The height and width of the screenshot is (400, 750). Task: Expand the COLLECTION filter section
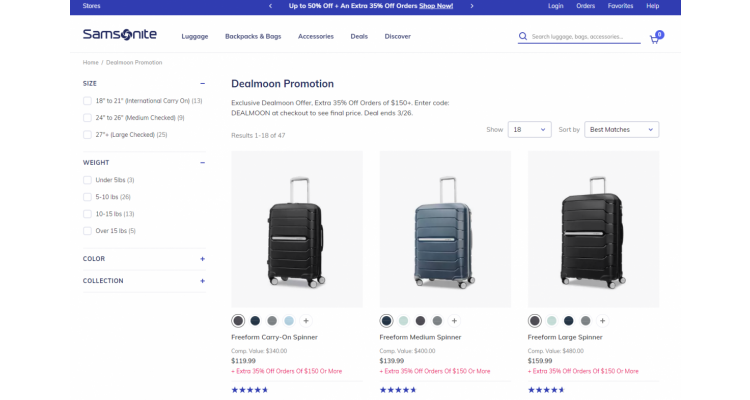(202, 281)
